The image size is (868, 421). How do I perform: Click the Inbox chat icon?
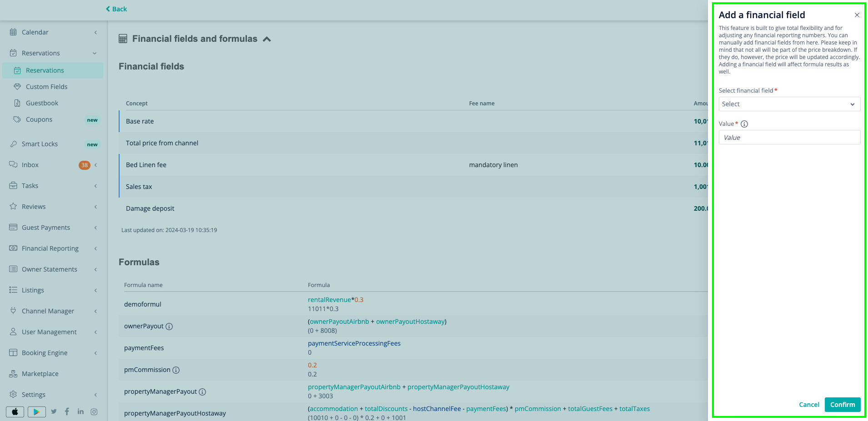coord(13,165)
